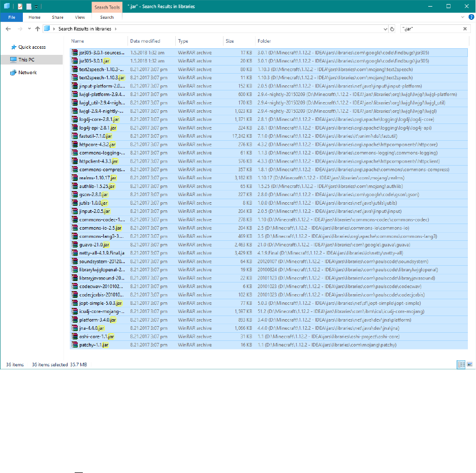Clear the search box with the X
The image size is (476, 473).
pyautogui.click(x=465, y=29)
